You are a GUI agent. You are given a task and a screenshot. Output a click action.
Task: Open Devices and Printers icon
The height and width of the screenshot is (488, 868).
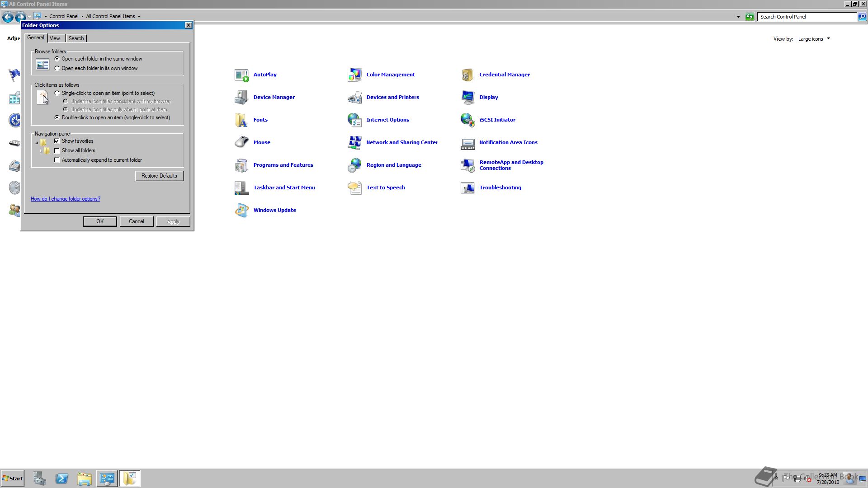pos(355,98)
